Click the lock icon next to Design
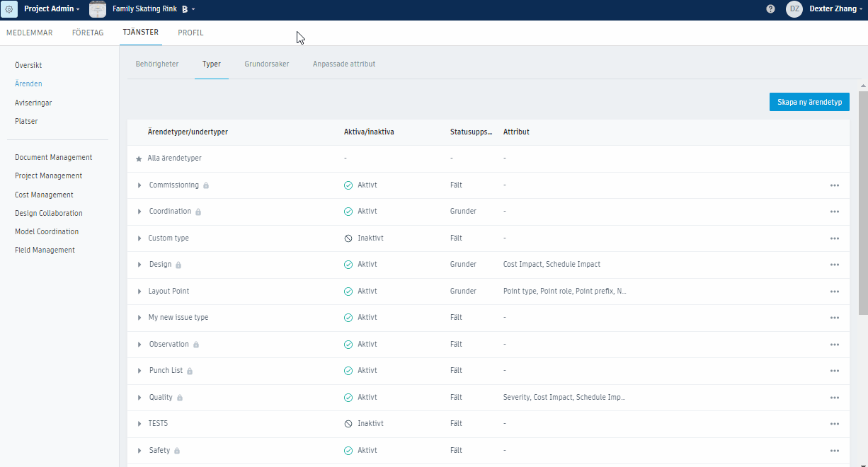Viewport: 868px width, 467px height. coord(178,265)
